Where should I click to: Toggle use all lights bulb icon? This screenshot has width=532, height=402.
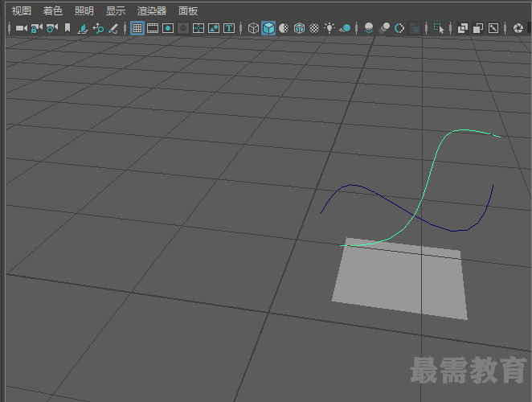point(329,28)
